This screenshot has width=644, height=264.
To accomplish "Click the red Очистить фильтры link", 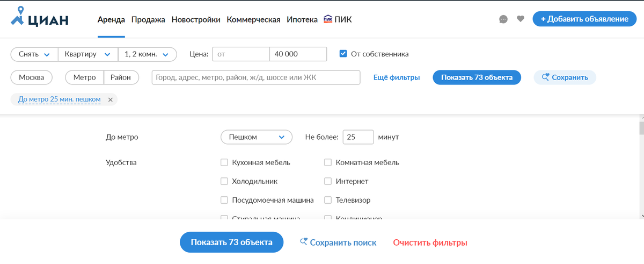I will [x=430, y=242].
